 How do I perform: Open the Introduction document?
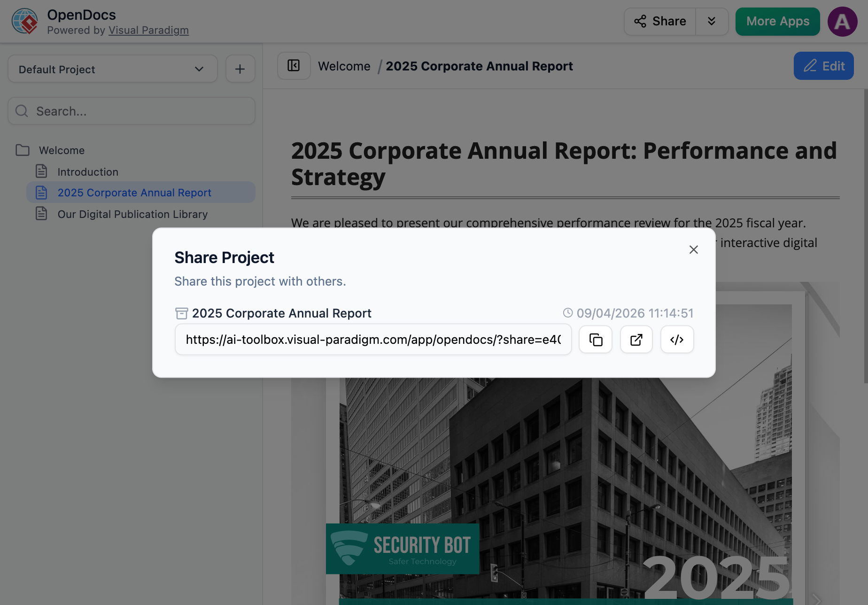pyautogui.click(x=88, y=171)
